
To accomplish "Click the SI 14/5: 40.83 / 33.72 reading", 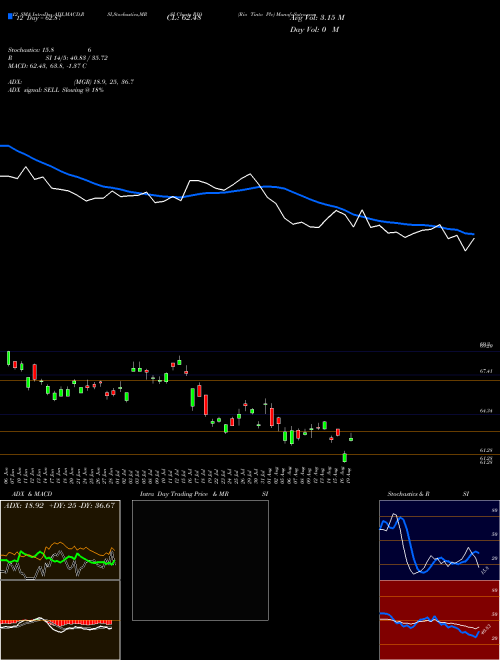I will (x=77, y=58).
